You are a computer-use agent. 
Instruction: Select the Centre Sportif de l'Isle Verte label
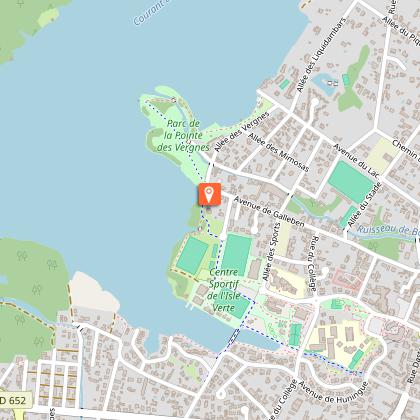click(x=224, y=290)
